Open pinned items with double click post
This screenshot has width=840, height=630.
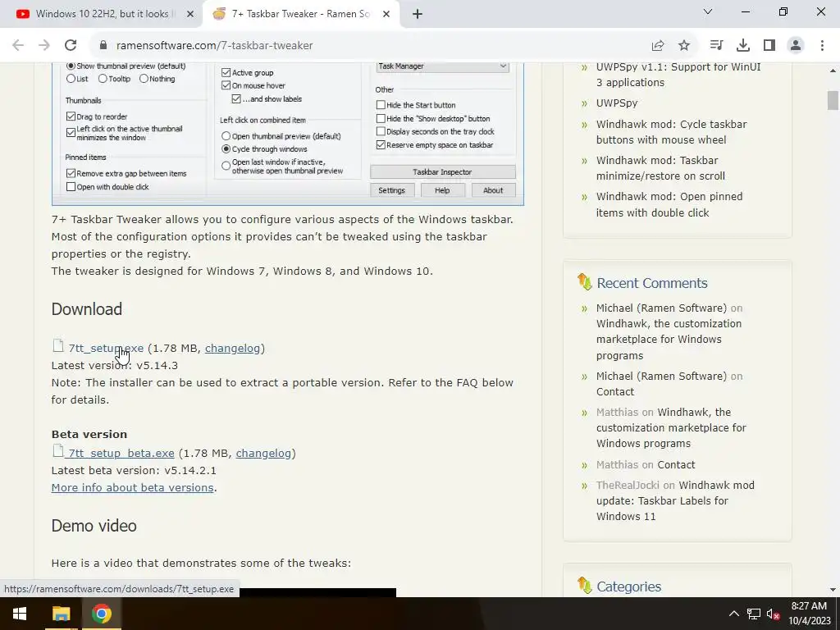coord(669,204)
